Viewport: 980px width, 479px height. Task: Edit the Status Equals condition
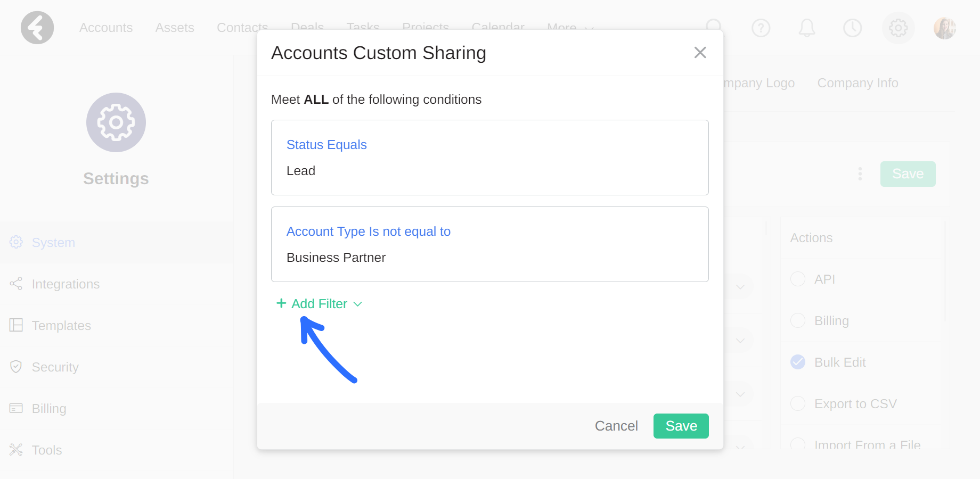point(326,145)
